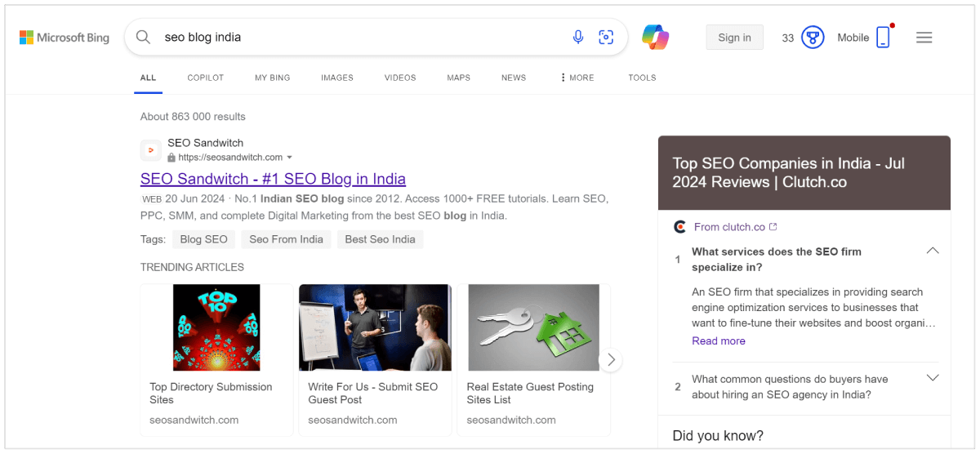Open Top Directory Submission Sites thumbnail
Screen dimensions: 980x454
(216, 327)
